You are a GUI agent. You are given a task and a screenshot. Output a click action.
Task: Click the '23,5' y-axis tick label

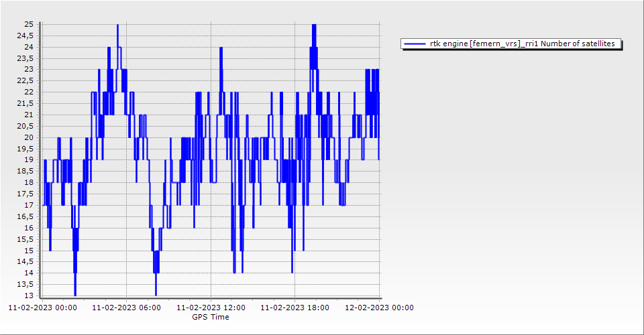pos(25,58)
